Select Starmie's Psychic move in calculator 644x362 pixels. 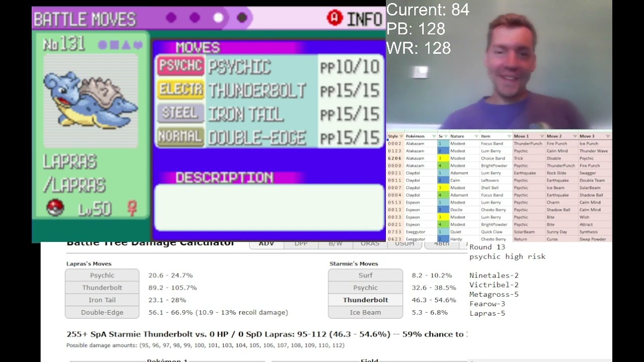365,288
